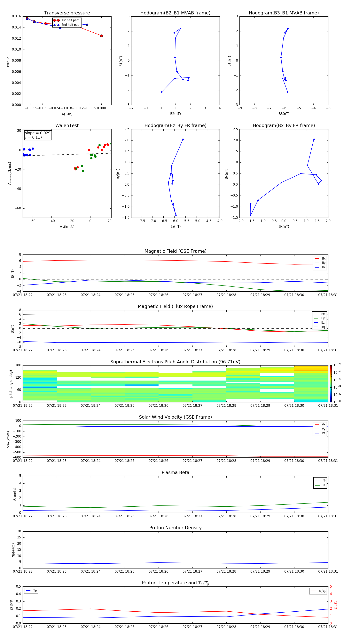The image size is (351, 644).
Task: Click '2nd half path' legend entry
Action: point(67,25)
